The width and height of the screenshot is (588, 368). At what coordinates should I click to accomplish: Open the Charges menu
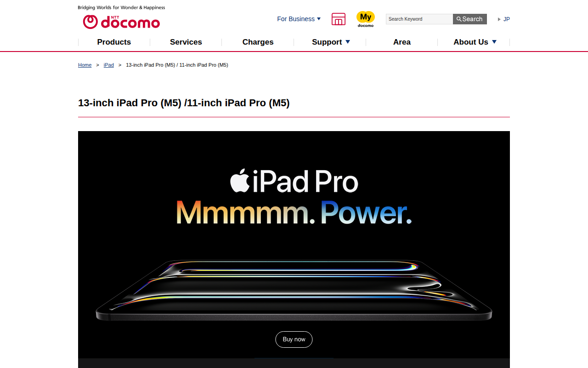[x=258, y=42]
